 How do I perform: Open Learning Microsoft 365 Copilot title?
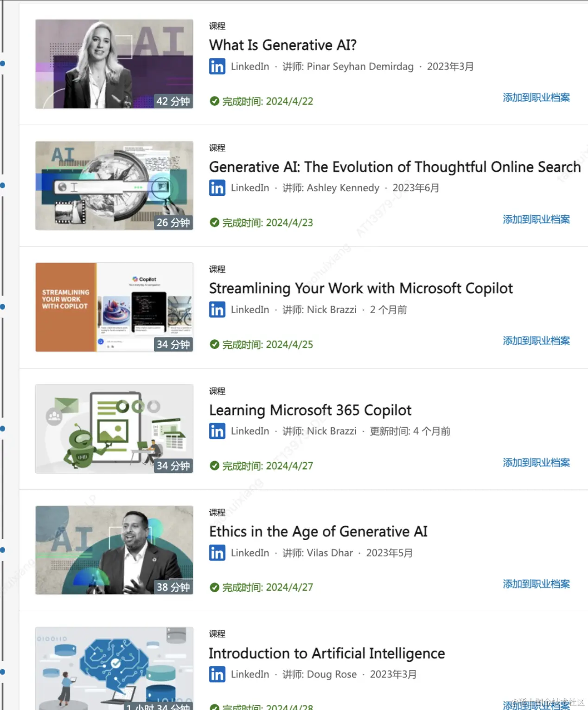pos(310,410)
